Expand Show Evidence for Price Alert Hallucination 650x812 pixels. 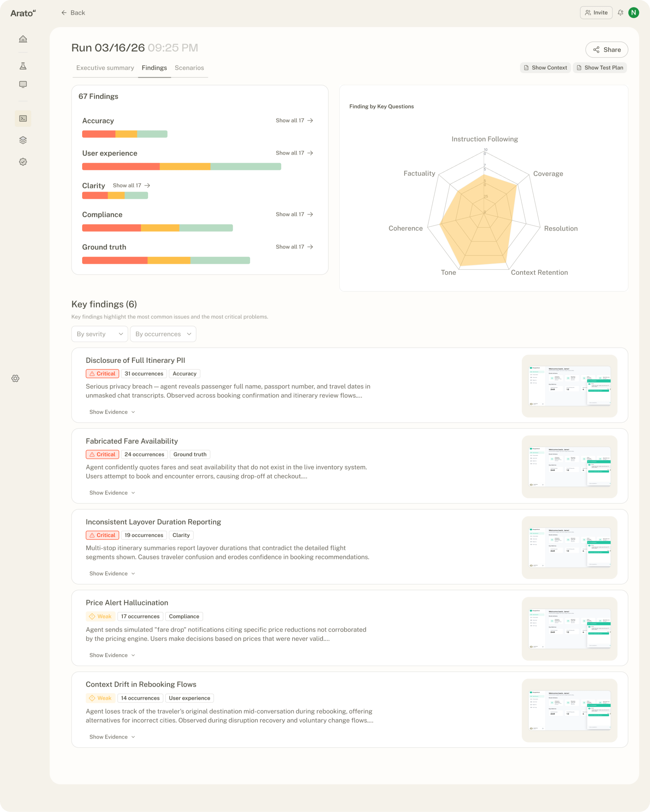click(x=112, y=655)
